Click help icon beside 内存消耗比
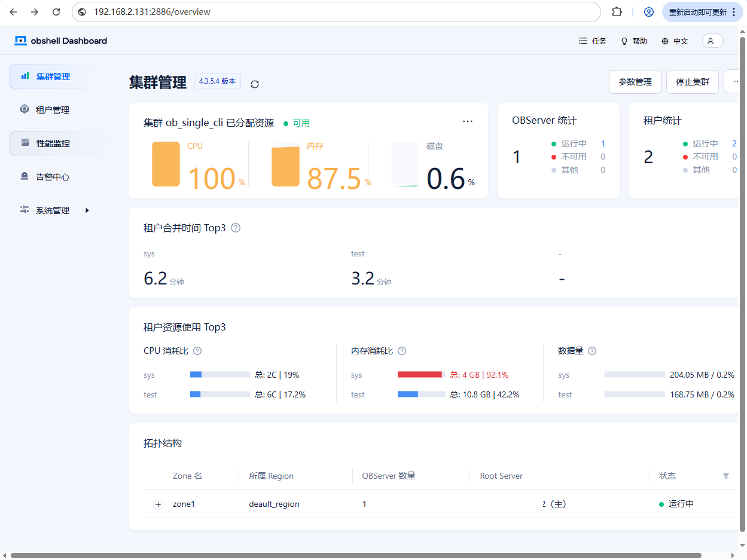The width and height of the screenshot is (747, 560). pos(402,351)
